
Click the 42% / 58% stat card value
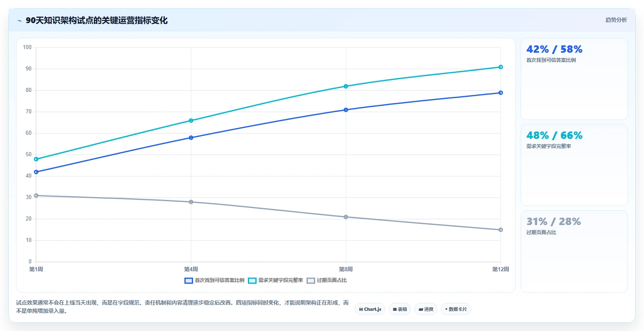point(554,49)
